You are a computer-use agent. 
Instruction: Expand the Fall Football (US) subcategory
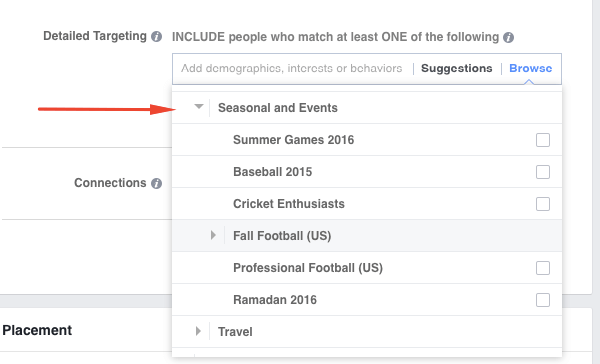[x=214, y=235]
